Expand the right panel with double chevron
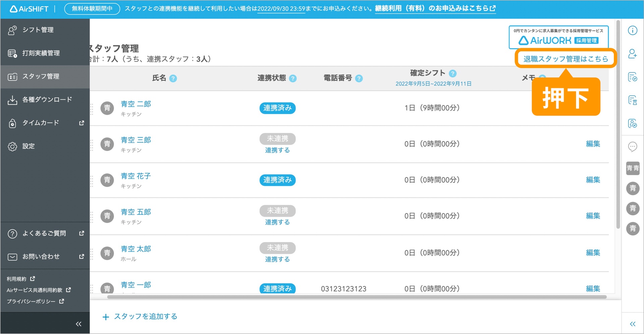This screenshot has height=334, width=644. pyautogui.click(x=632, y=324)
